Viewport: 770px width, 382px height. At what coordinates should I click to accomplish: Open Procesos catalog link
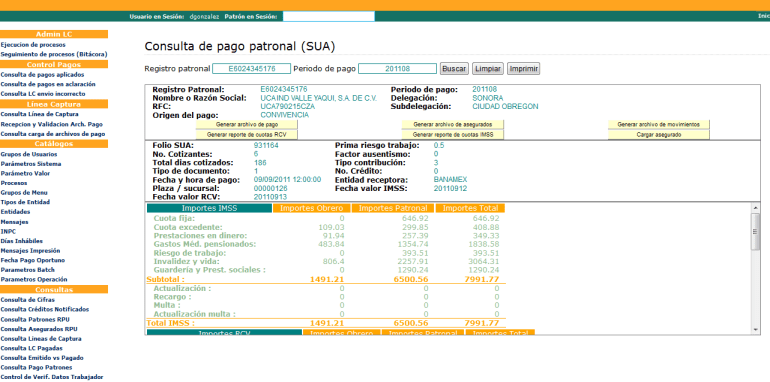point(14,183)
